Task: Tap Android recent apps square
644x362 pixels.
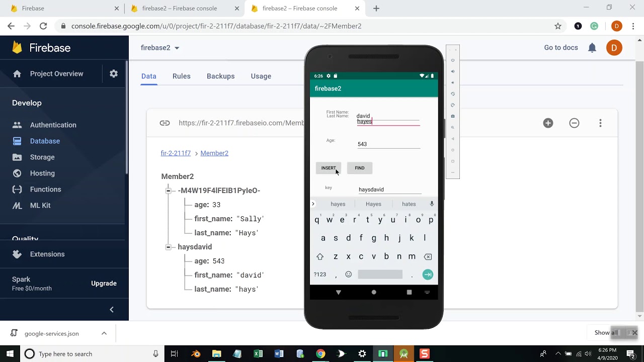Action: [x=409, y=292]
